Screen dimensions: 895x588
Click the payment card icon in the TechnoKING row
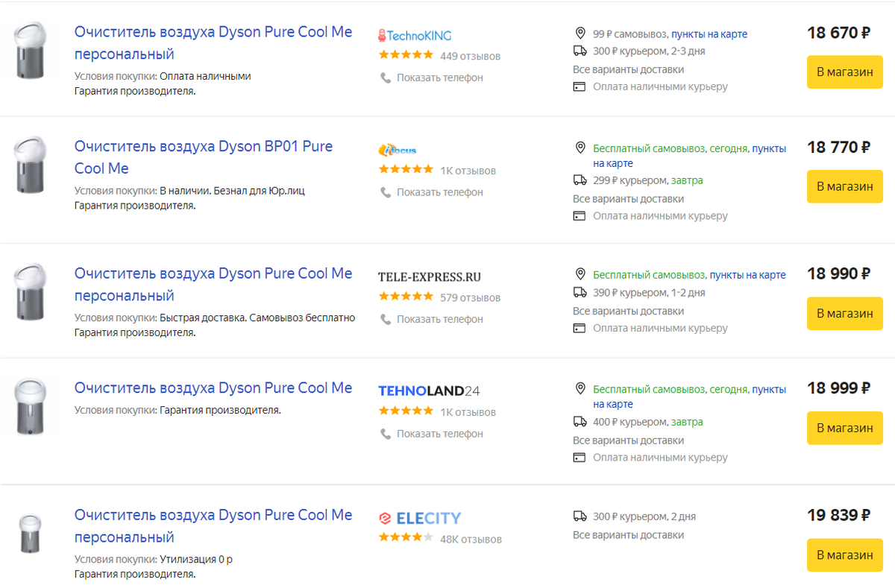pos(580,86)
